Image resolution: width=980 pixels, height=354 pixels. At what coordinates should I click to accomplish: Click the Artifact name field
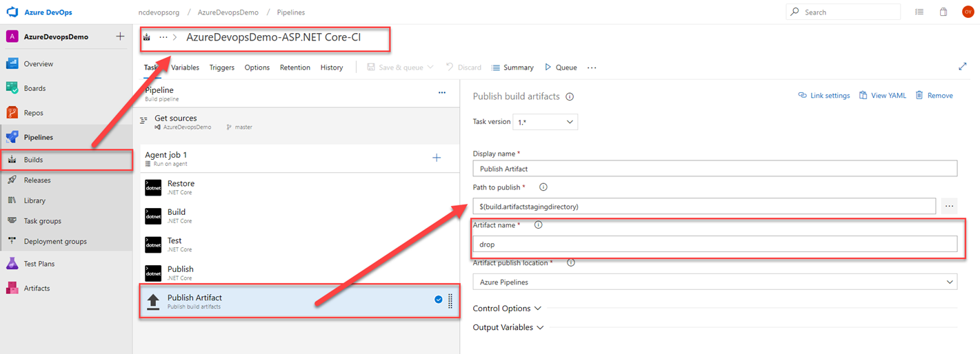715,244
